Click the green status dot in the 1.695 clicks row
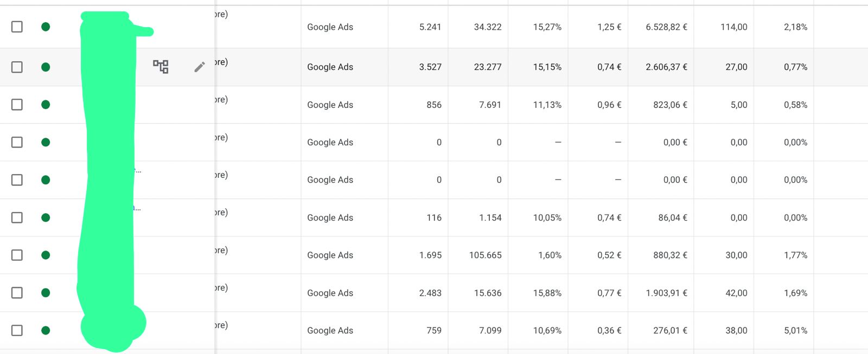The width and height of the screenshot is (868, 354). click(x=46, y=255)
